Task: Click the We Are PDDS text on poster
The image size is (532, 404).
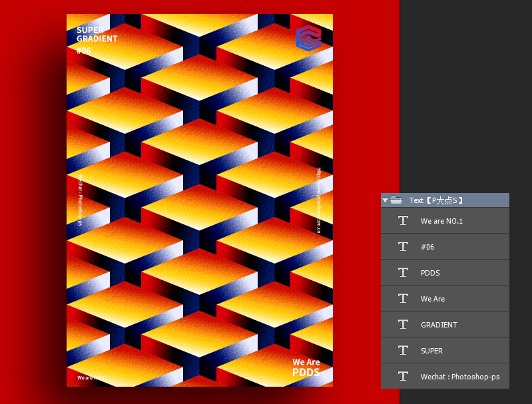Action: (306, 367)
